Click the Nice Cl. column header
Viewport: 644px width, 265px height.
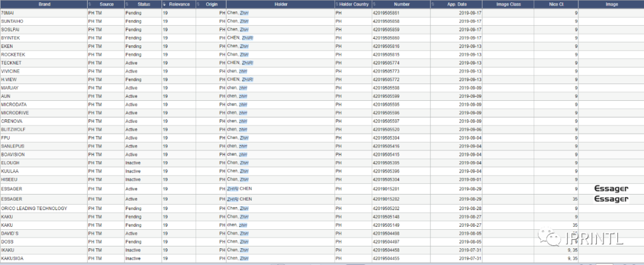coord(556,4)
